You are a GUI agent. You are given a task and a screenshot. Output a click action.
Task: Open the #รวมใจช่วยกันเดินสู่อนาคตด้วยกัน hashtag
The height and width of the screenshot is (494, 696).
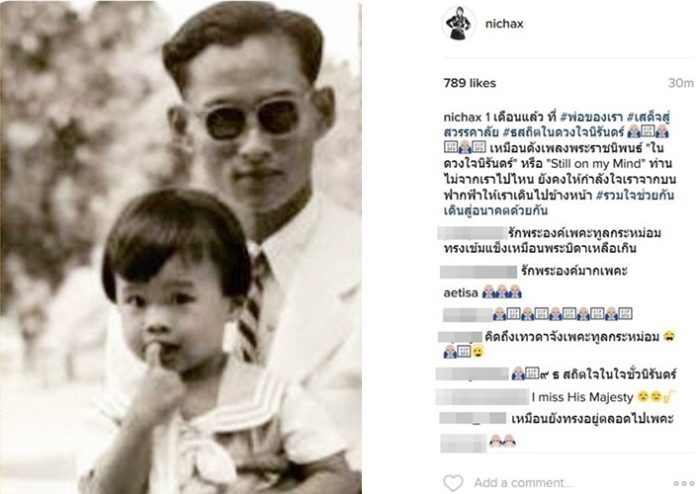(559, 203)
